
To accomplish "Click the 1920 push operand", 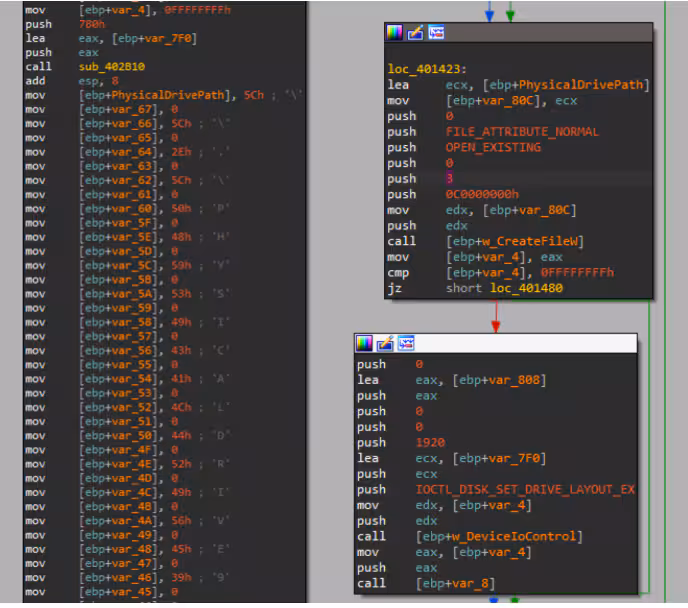I will point(430,442).
